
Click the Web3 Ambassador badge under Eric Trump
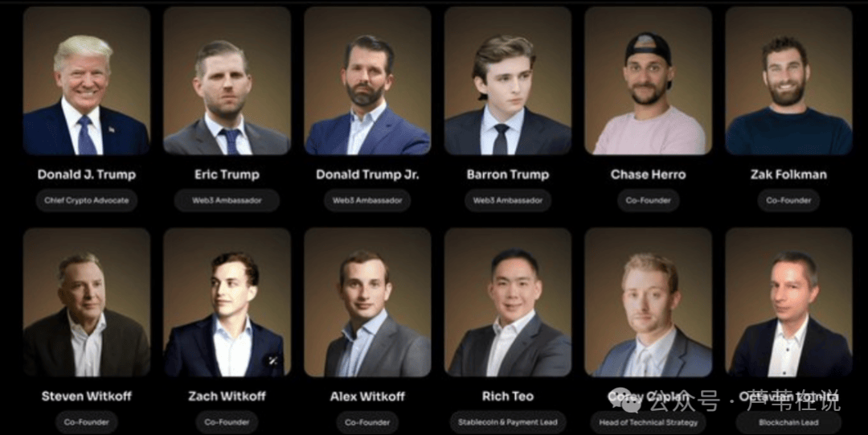(x=227, y=200)
